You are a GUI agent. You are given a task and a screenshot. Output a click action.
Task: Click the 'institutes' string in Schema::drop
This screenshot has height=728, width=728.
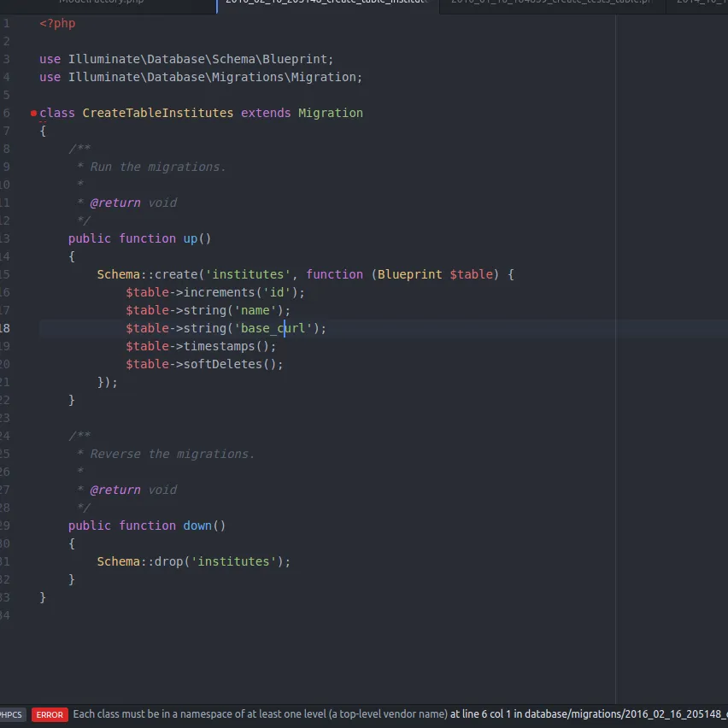[233, 561]
